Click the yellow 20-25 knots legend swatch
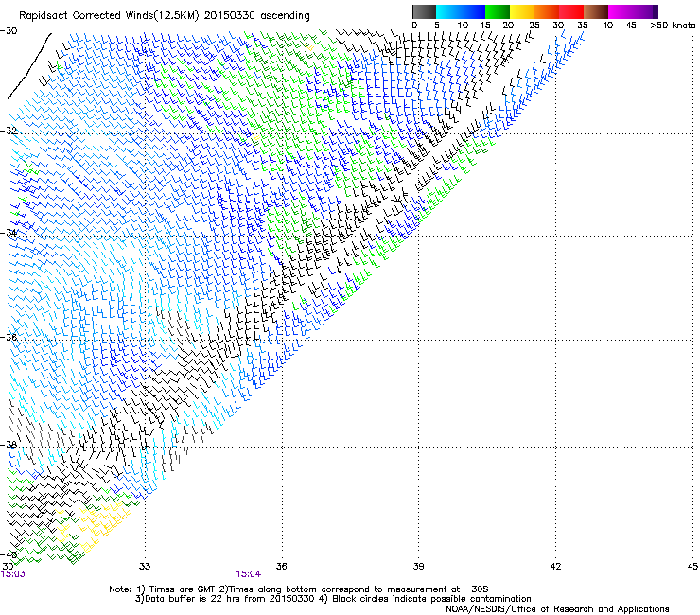 tap(522, 11)
